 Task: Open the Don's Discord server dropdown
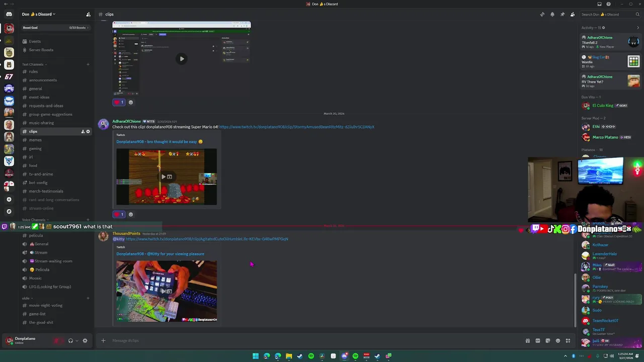(39, 14)
